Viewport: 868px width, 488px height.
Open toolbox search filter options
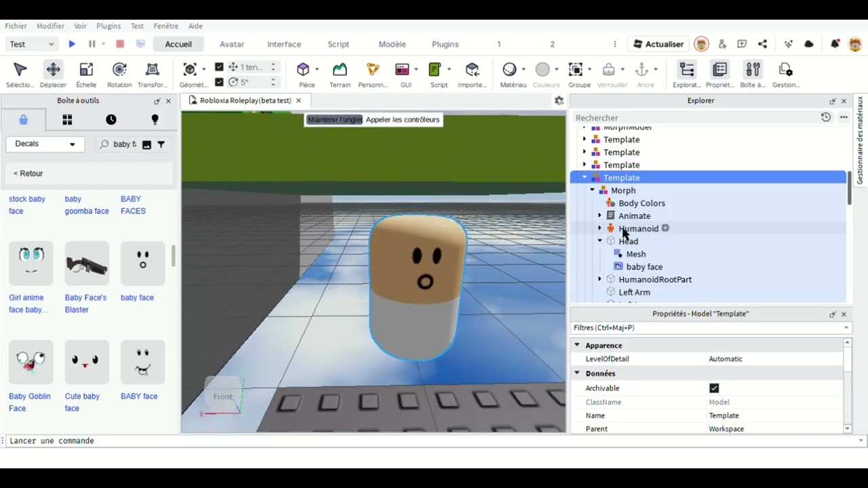pyautogui.click(x=161, y=144)
